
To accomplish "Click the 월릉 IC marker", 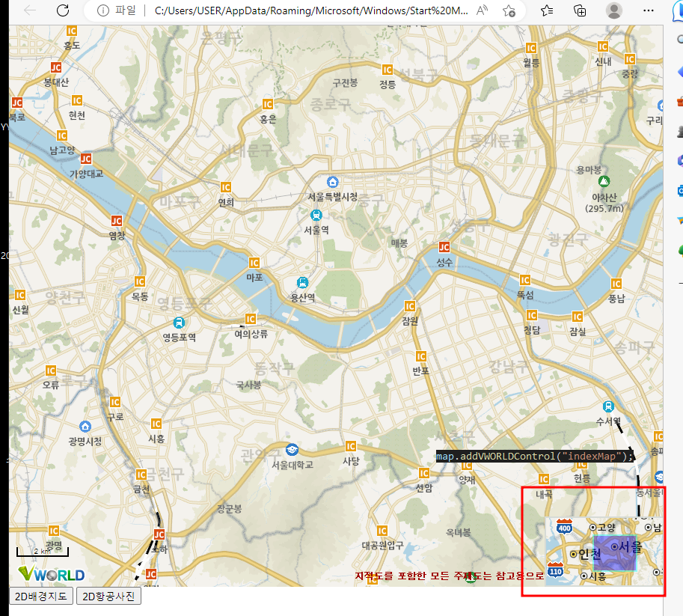I will point(531,47).
